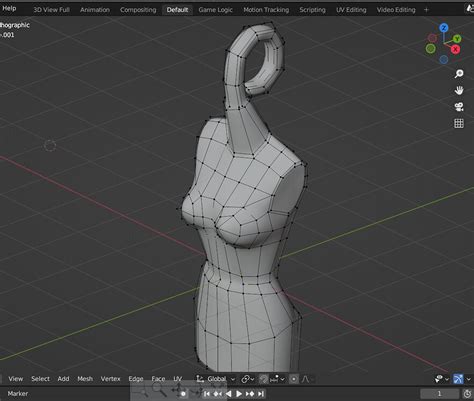Toggle X-ray mode button

[458, 379]
